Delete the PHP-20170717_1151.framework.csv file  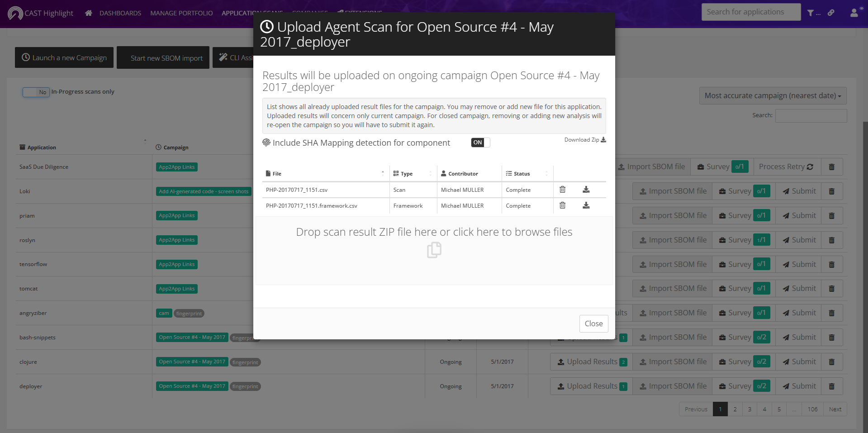tap(562, 205)
